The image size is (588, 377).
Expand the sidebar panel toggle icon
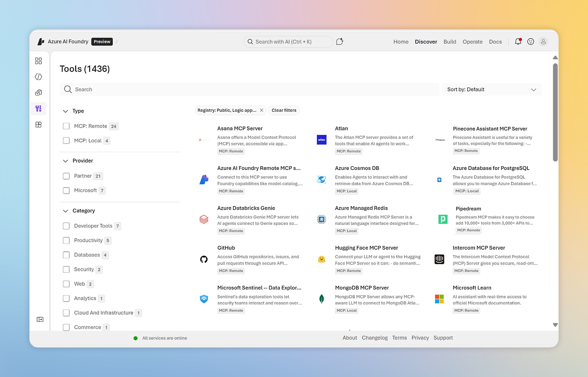click(40, 319)
